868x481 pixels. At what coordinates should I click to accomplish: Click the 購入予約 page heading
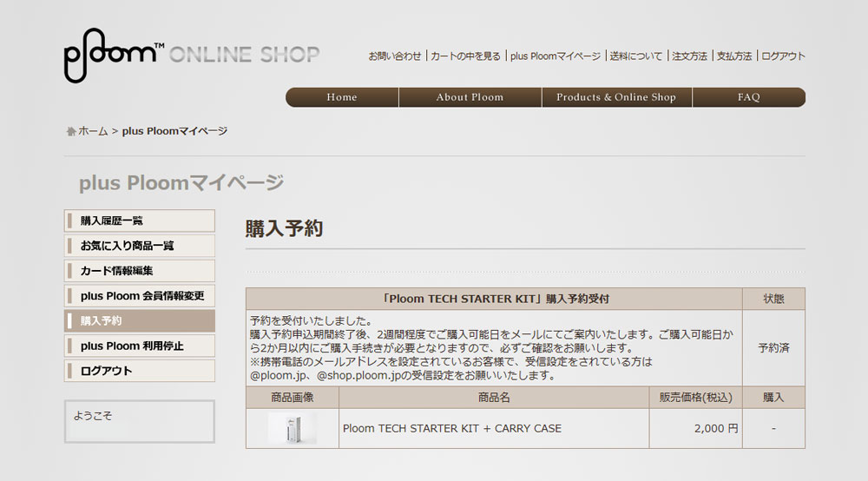[284, 228]
